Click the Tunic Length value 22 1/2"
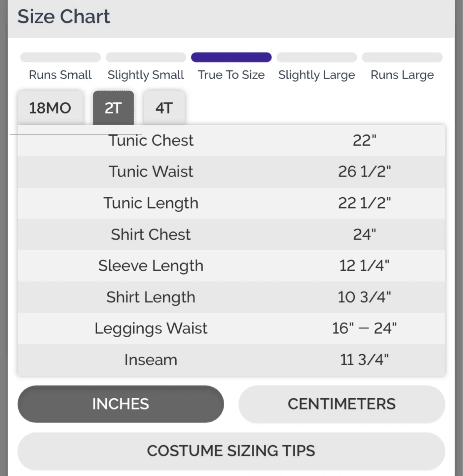 click(x=364, y=203)
